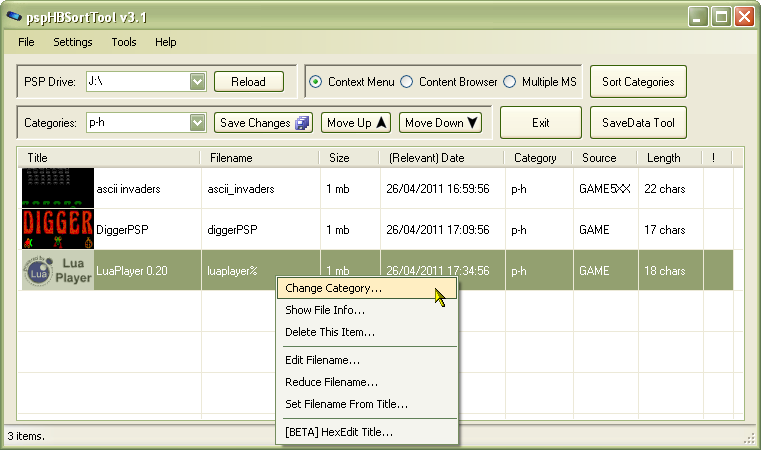761x450 pixels.
Task: Click the date 26/04/2011 17:09:56
Action: [x=438, y=230]
